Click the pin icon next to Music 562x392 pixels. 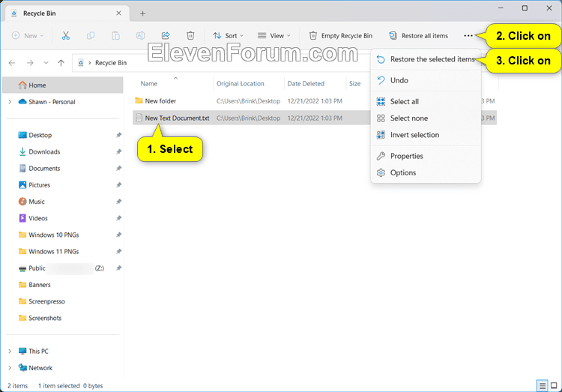pyautogui.click(x=118, y=202)
